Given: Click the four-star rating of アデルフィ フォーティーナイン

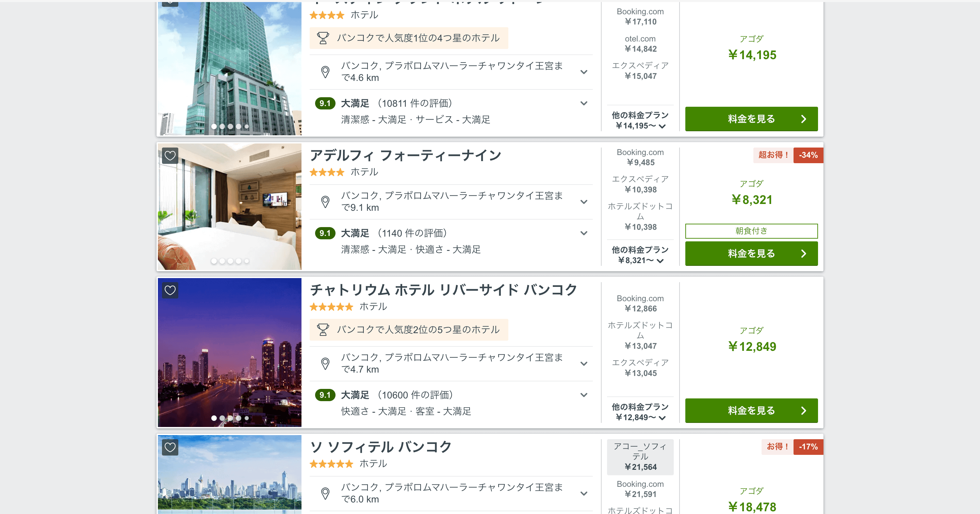Looking at the screenshot, I should tap(327, 172).
